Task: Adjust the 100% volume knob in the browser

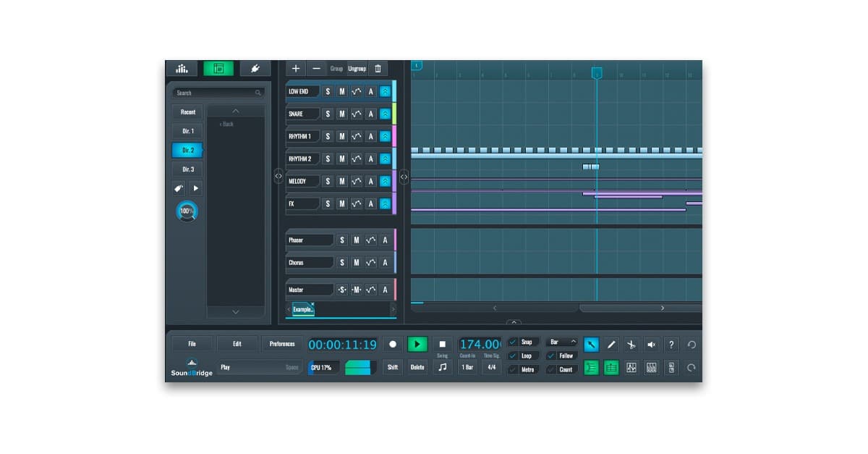Action: [187, 211]
